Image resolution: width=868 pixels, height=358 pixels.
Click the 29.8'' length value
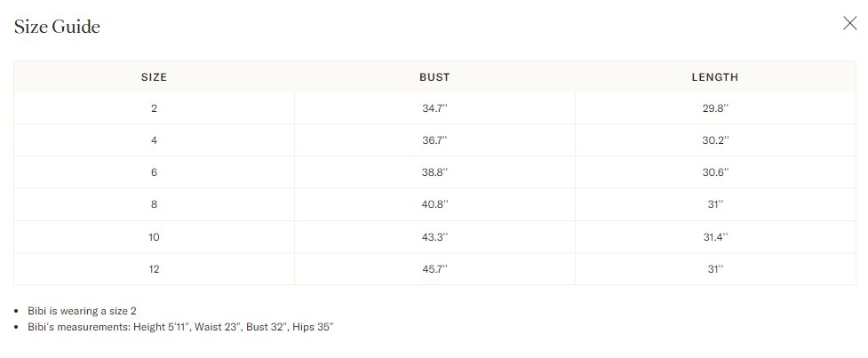pos(714,108)
